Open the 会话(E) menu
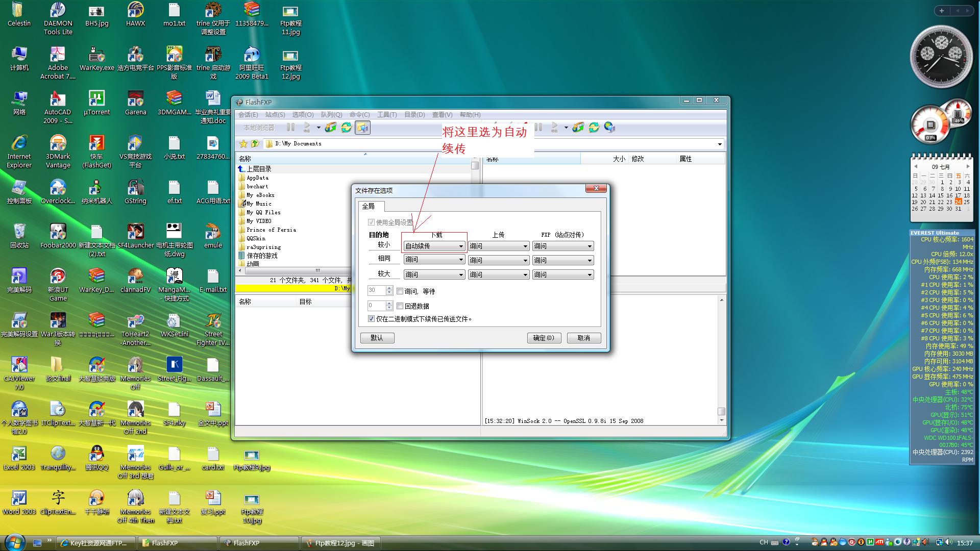The width and height of the screenshot is (980, 551). pos(248,115)
